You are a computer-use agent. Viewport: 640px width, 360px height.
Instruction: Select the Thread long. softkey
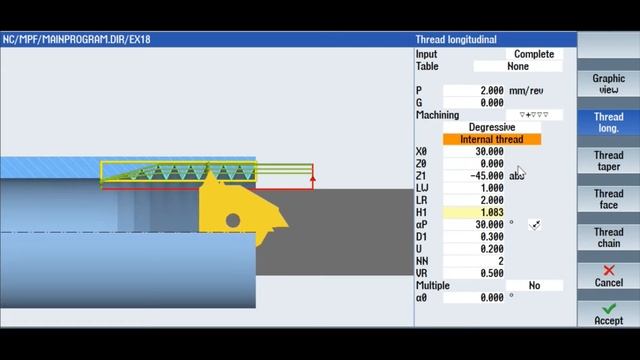tap(609, 122)
